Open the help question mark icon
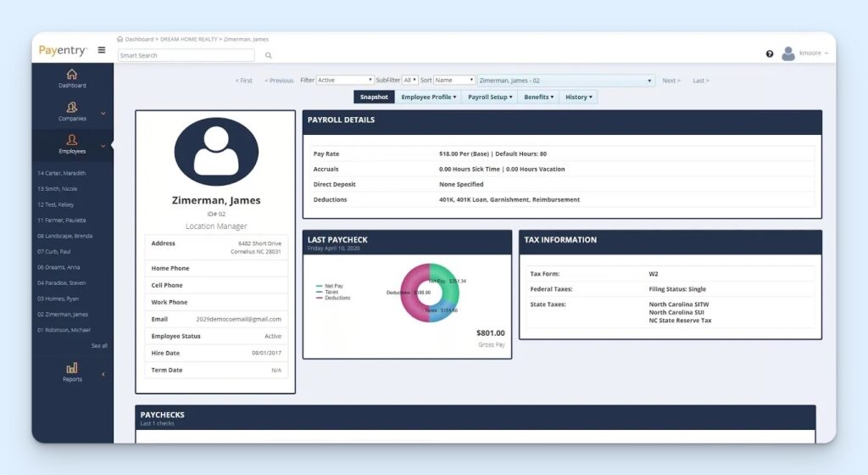868x475 pixels. [x=770, y=53]
